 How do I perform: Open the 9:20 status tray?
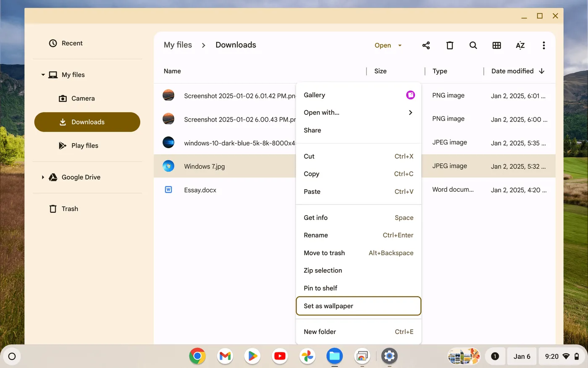pos(562,356)
